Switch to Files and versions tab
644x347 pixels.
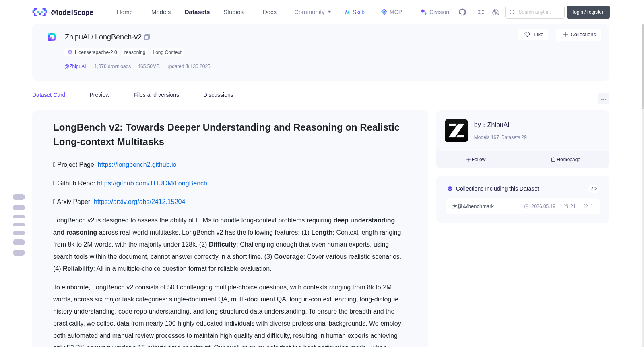156,95
